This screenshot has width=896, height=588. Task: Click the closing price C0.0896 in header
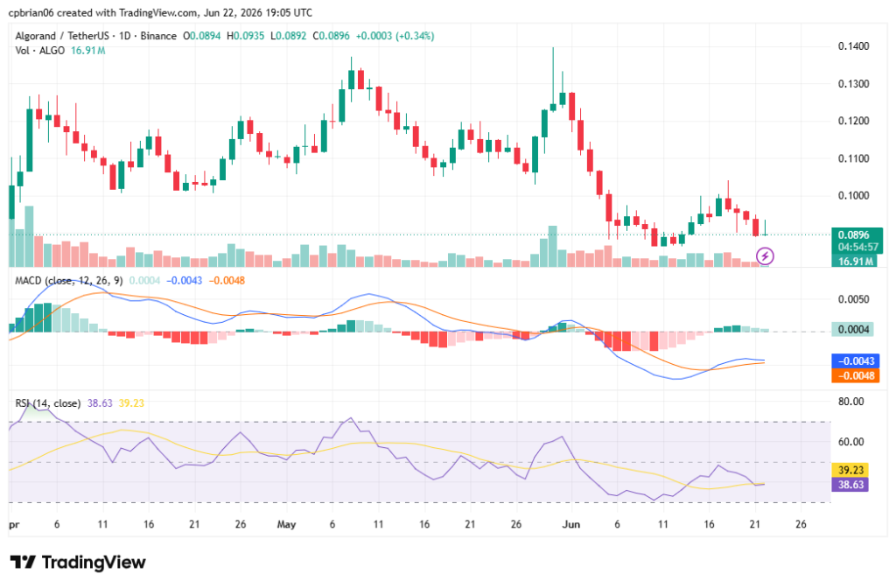pyautogui.click(x=331, y=36)
